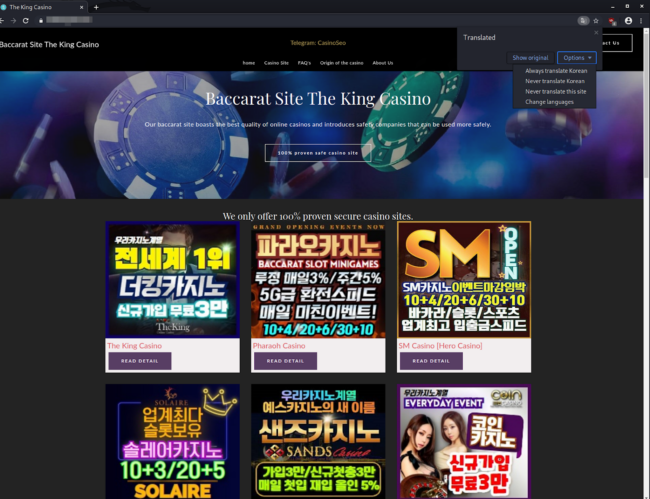This screenshot has height=499, width=650.
Task: Click the padlock site info icon
Action: [x=41, y=20]
